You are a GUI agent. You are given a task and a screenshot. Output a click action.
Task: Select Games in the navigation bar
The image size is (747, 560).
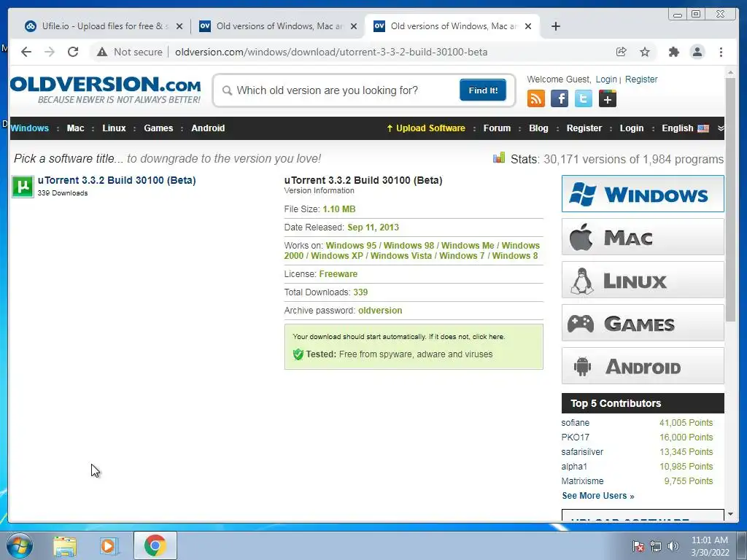[x=158, y=128]
